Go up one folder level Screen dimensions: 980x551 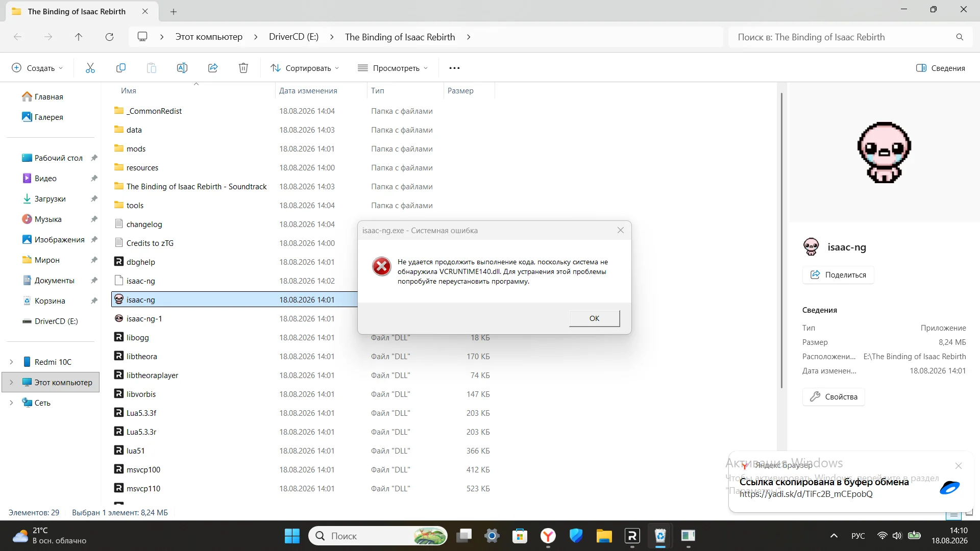point(79,37)
